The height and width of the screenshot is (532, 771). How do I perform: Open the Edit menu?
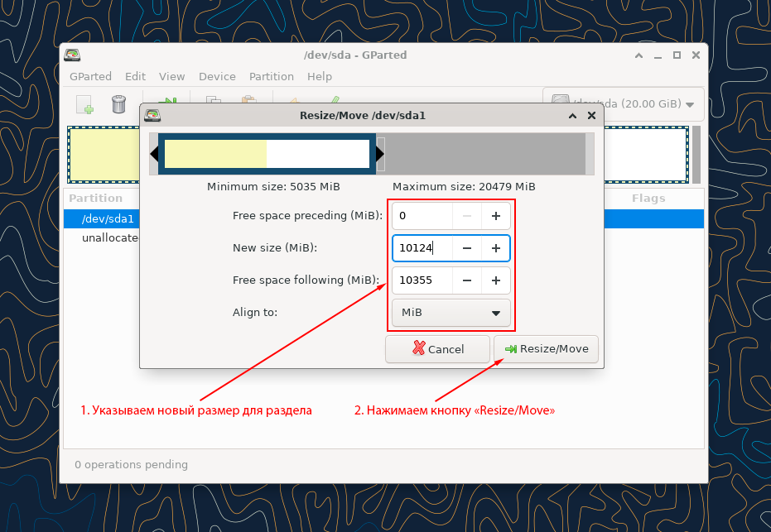click(135, 77)
